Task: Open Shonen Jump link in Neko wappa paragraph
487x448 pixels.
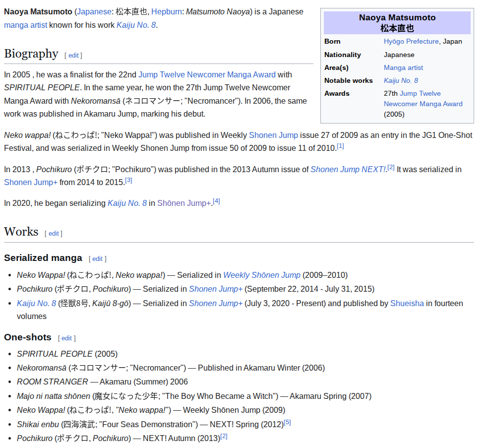Action: 273,135
